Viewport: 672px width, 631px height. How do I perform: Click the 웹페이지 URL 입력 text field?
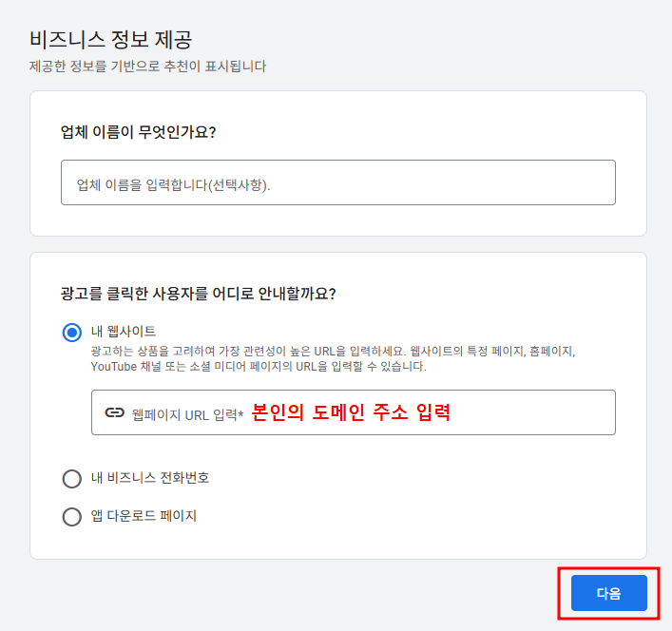click(x=354, y=412)
